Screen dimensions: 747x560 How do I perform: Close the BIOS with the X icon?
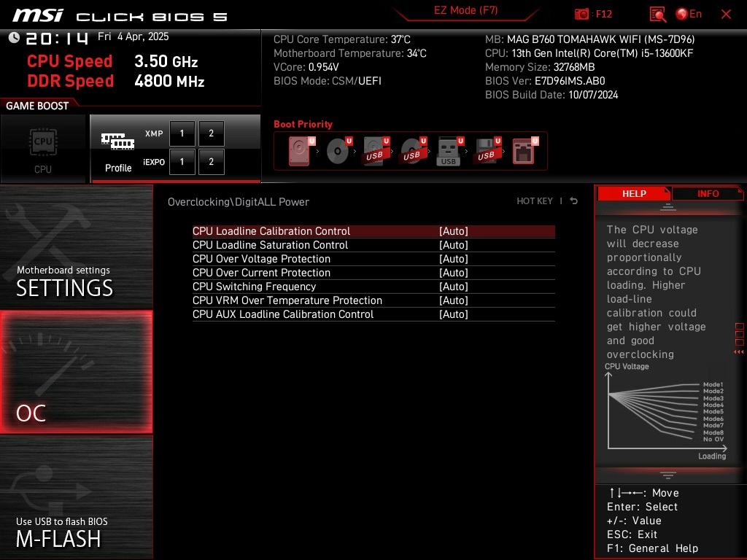click(726, 15)
